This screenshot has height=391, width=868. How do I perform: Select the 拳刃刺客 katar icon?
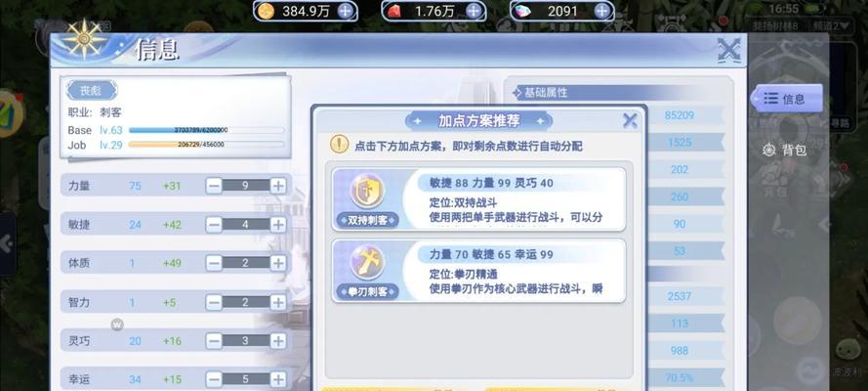pyautogui.click(x=367, y=263)
